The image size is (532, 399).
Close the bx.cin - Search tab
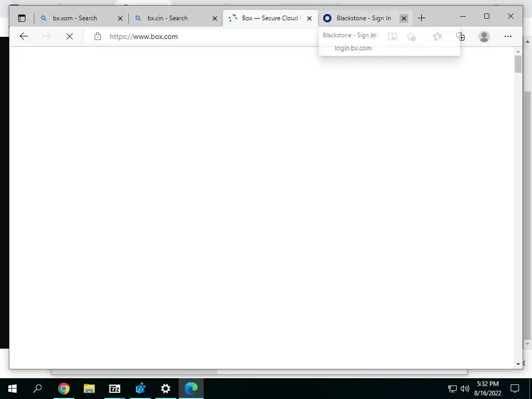[x=215, y=18]
